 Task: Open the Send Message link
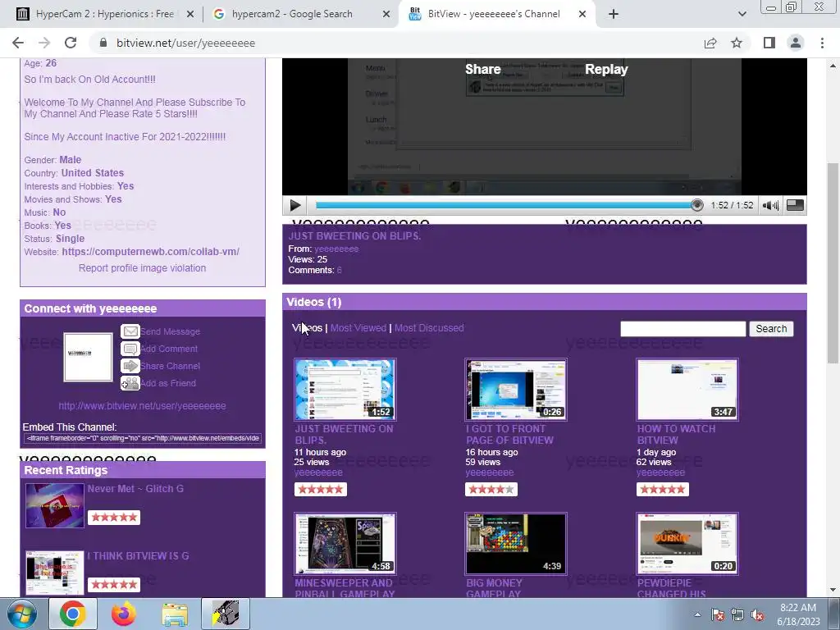tap(171, 331)
